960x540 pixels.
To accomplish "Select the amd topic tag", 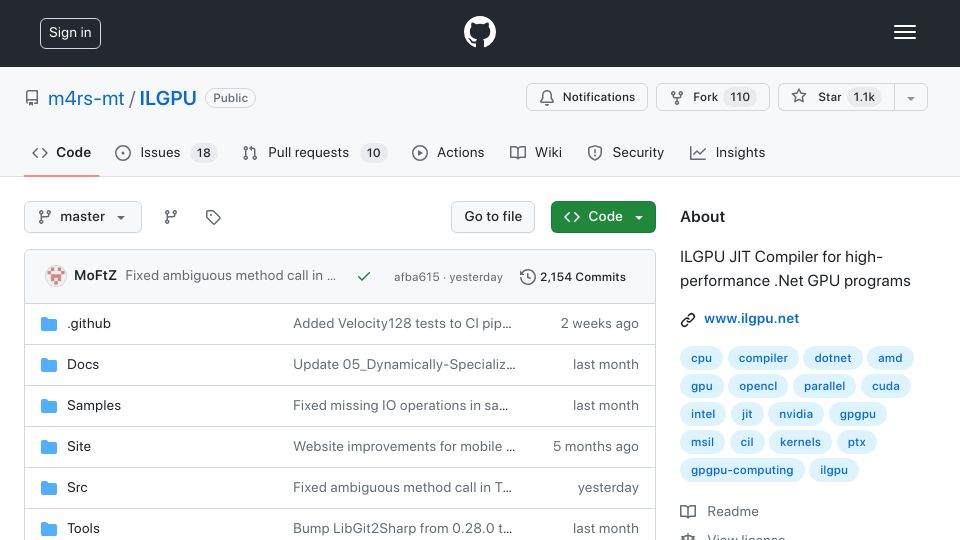I will pyautogui.click(x=890, y=358).
